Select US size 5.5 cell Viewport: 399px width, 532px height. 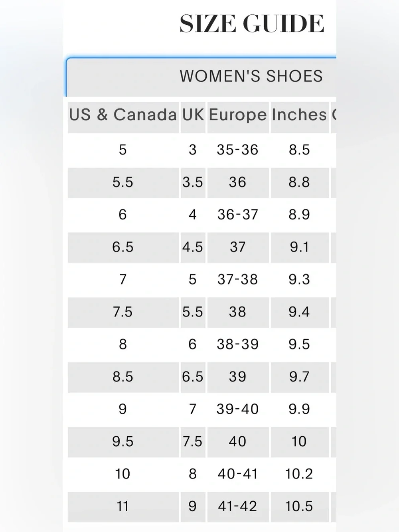click(123, 182)
